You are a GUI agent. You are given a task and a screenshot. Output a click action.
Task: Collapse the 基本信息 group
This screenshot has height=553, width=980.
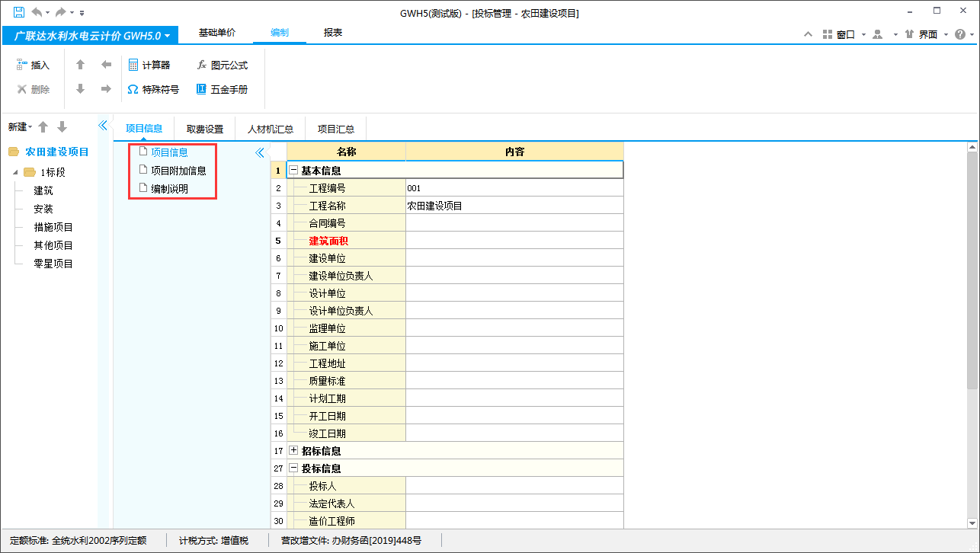tap(293, 171)
